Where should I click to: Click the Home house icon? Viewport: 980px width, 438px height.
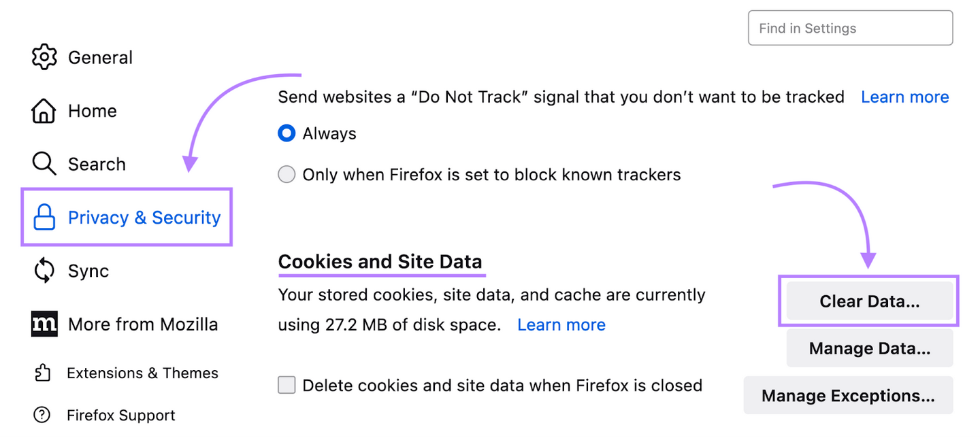coord(44,111)
